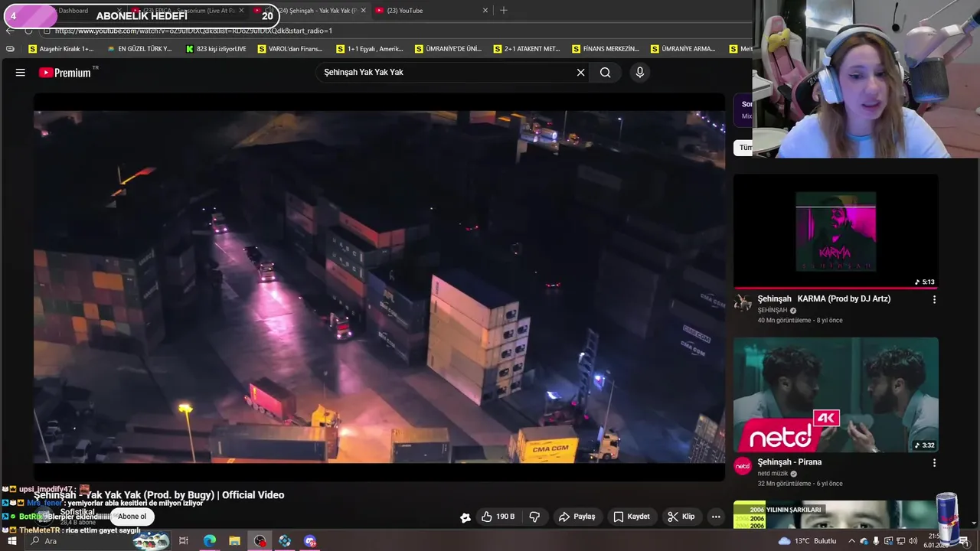Open 2+1 ATAKENT MET bookmark

(527, 49)
